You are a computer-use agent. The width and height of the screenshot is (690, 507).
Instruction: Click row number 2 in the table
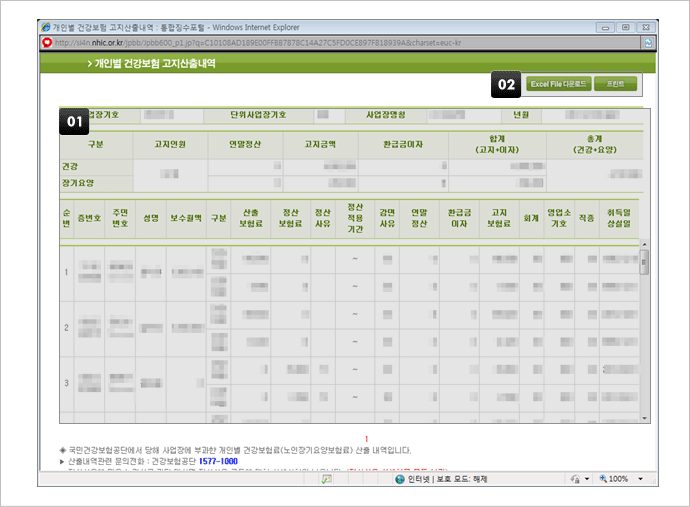(66, 328)
